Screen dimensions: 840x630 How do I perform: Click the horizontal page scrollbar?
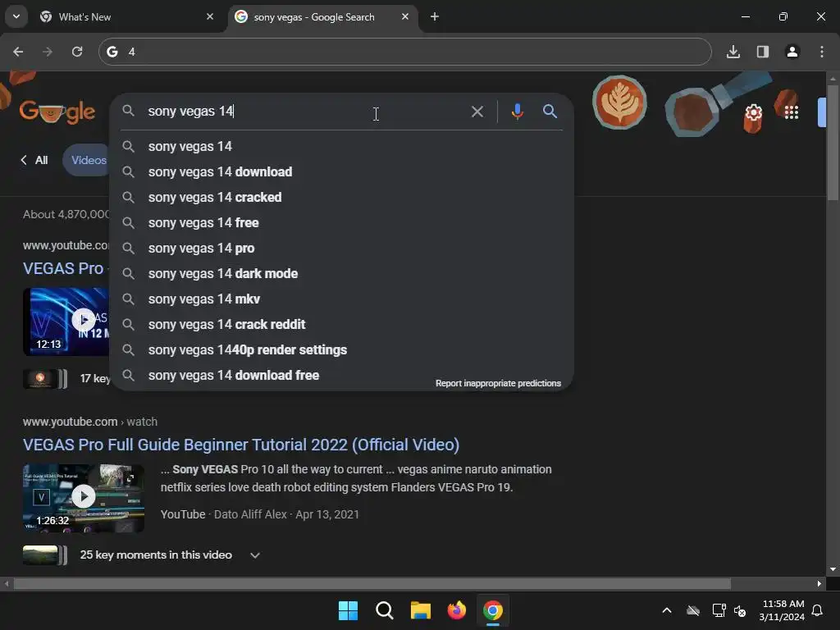click(x=372, y=583)
